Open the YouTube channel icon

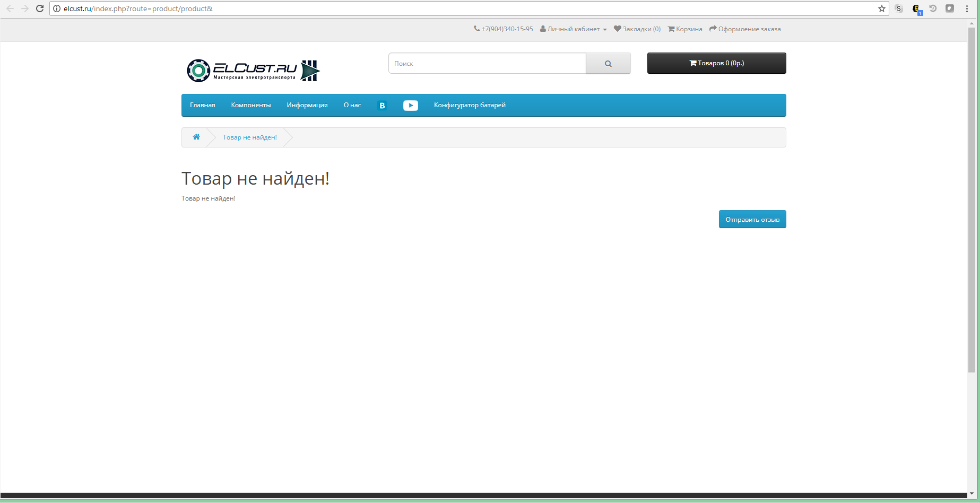pyautogui.click(x=410, y=106)
